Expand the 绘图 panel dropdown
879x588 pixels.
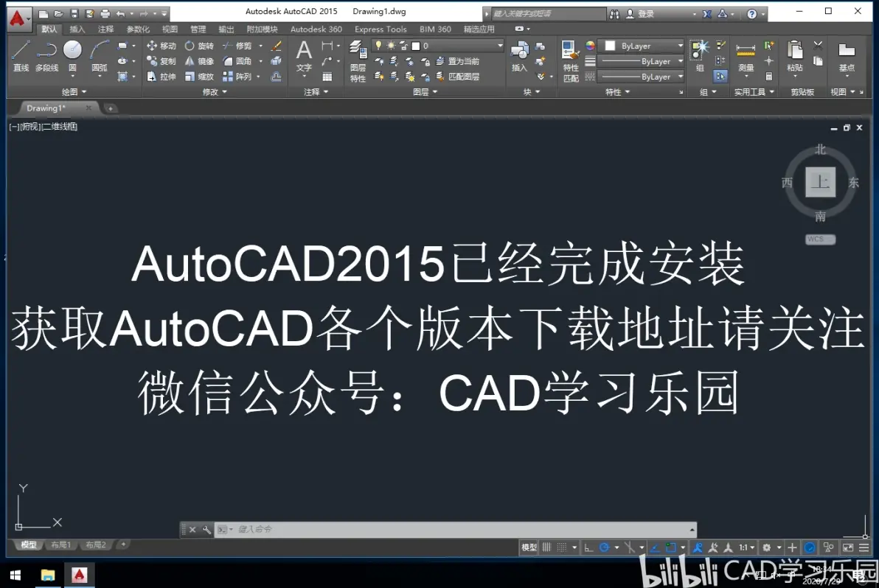click(74, 92)
